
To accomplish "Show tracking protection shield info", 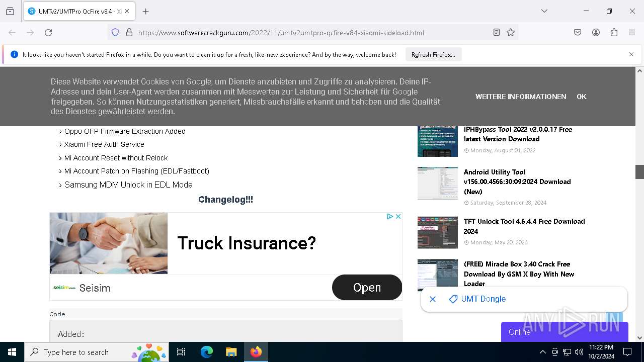I will click(x=115, y=32).
